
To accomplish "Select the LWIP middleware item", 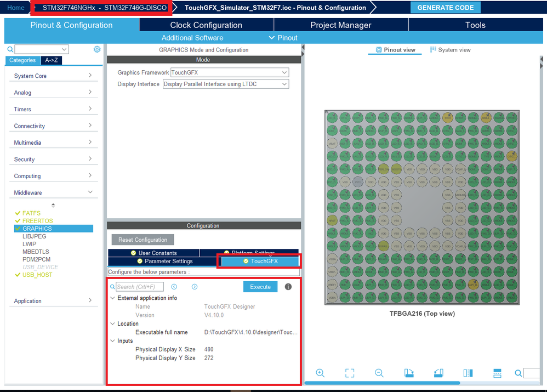I will (x=29, y=244).
